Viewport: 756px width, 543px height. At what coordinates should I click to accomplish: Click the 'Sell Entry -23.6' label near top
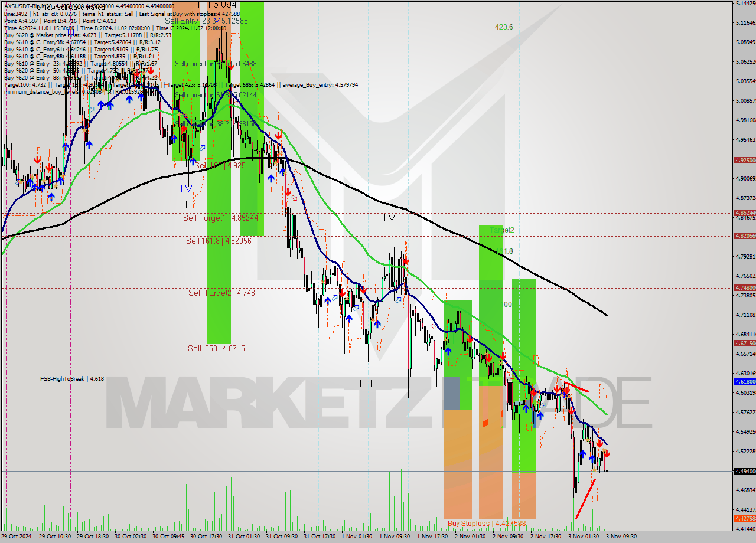tap(206, 21)
